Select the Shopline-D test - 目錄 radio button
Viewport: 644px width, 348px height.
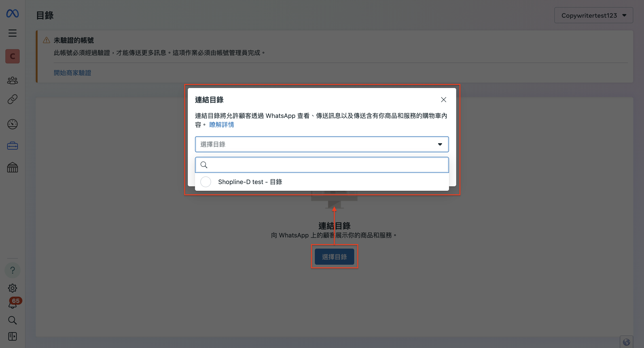tap(206, 182)
